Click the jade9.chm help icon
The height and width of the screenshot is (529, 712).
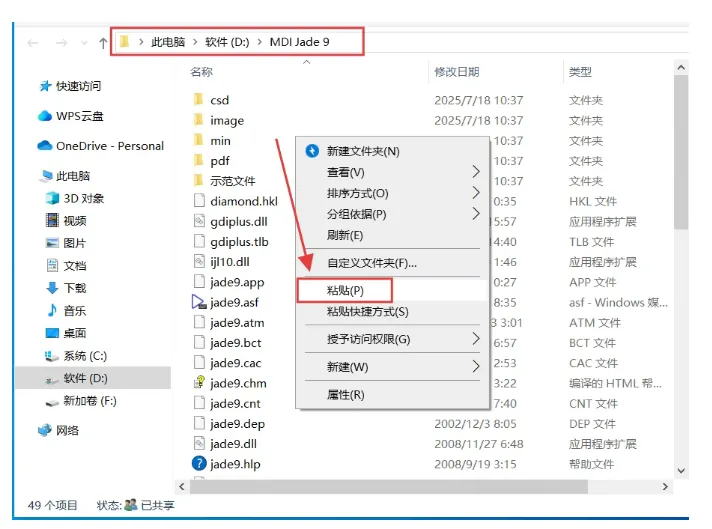pyautogui.click(x=199, y=382)
